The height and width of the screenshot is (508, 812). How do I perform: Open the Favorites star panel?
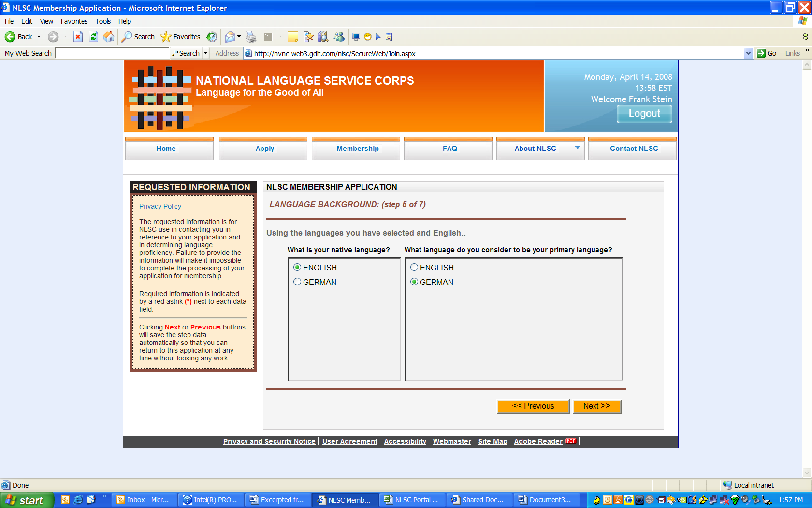click(180, 37)
